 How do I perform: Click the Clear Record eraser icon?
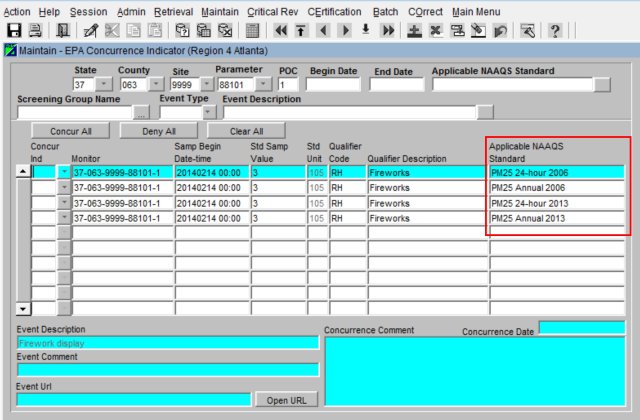(478, 31)
